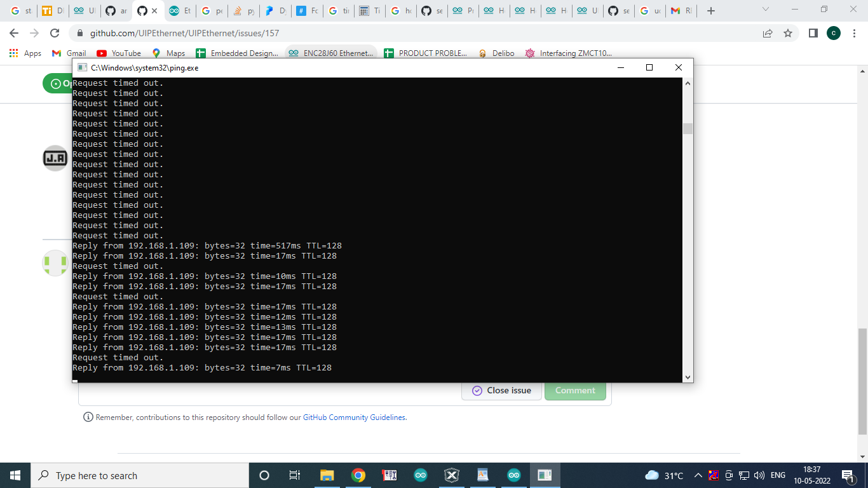
Task: Open the ping.exe console taskbar icon
Action: tap(545, 475)
